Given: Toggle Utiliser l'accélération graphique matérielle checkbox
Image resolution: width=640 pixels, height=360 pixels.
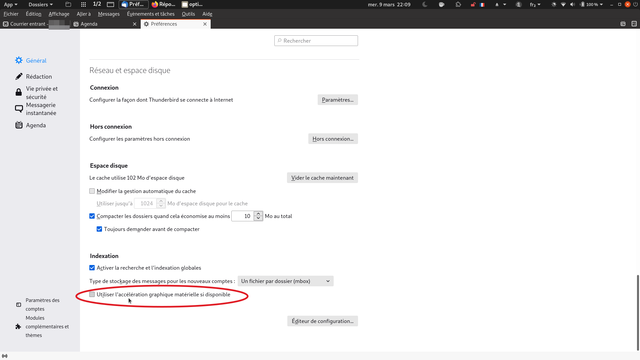Looking at the screenshot, I should pos(92,294).
